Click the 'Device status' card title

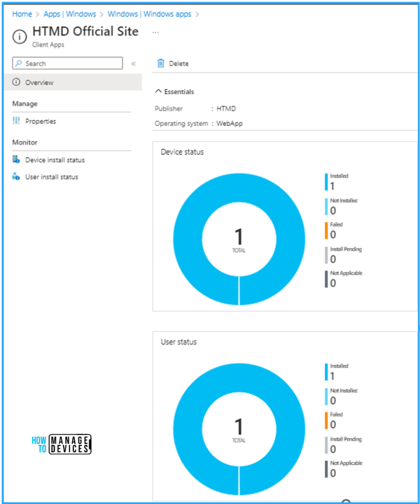coord(182,151)
